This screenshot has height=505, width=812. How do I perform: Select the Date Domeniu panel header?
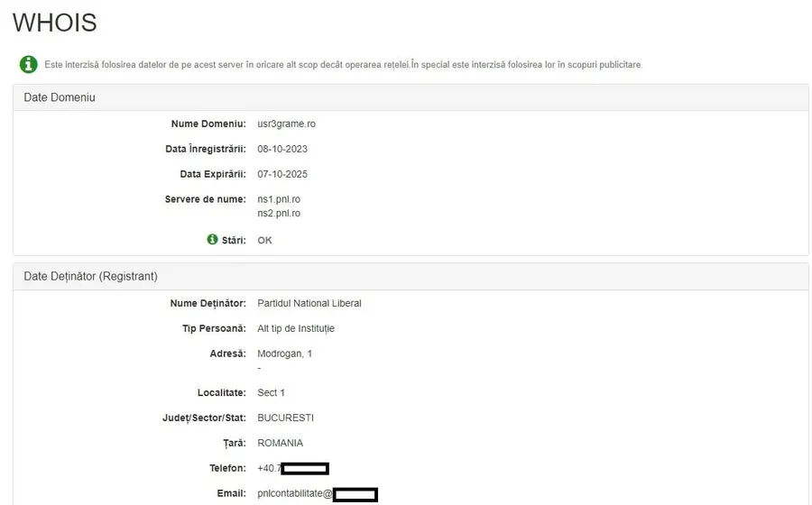pyautogui.click(x=411, y=97)
